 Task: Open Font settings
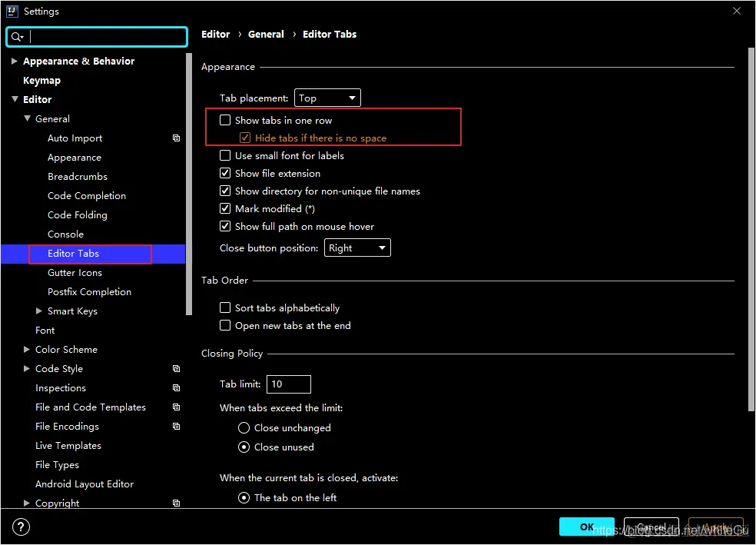tap(45, 331)
